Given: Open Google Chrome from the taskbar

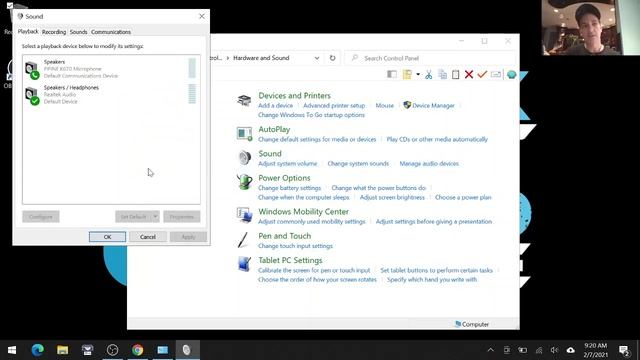Looking at the screenshot, I should click(138, 350).
